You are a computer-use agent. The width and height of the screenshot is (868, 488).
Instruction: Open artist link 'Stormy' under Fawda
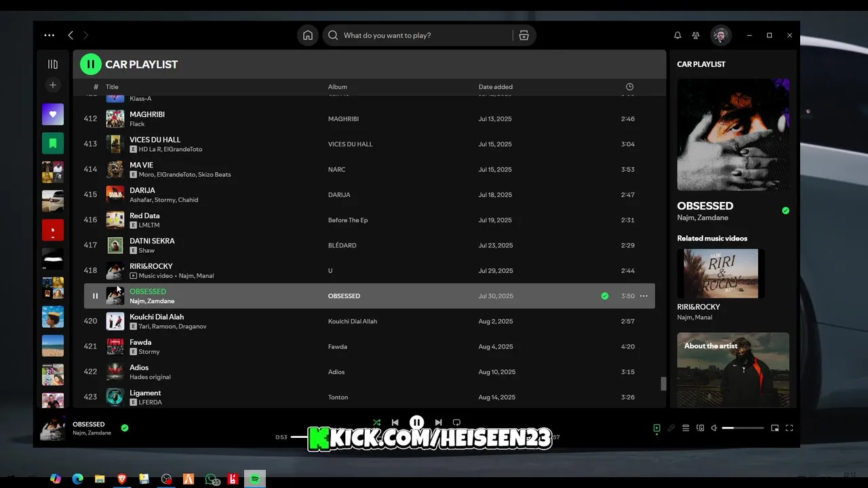click(x=149, y=352)
